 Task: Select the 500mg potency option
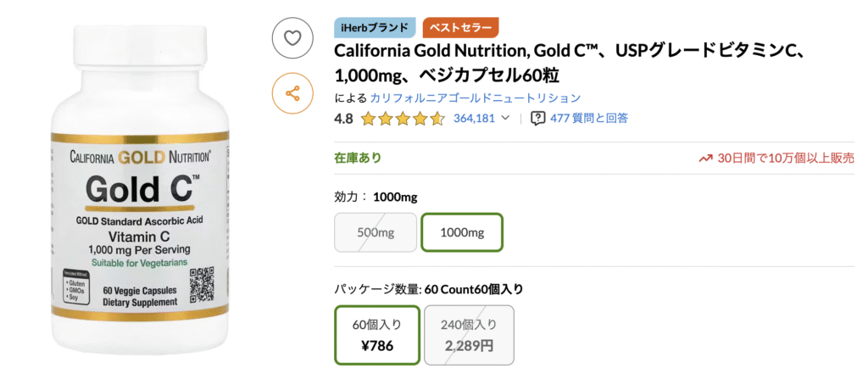376,232
